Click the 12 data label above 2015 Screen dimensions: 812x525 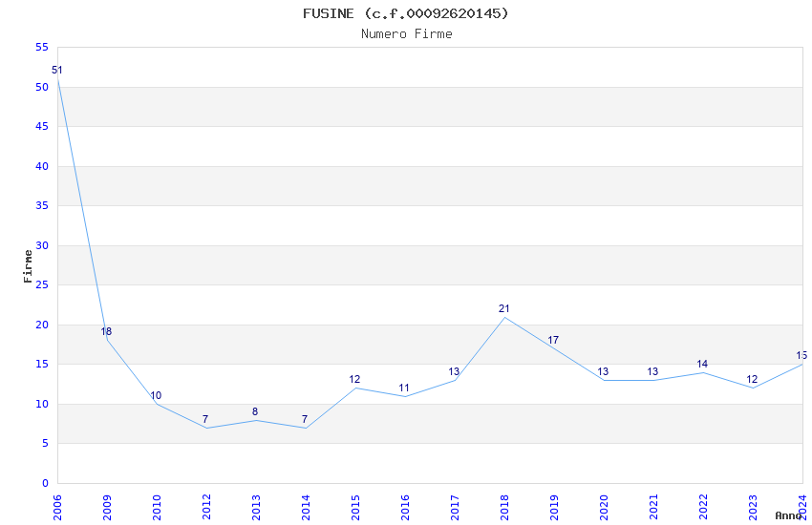(354, 380)
